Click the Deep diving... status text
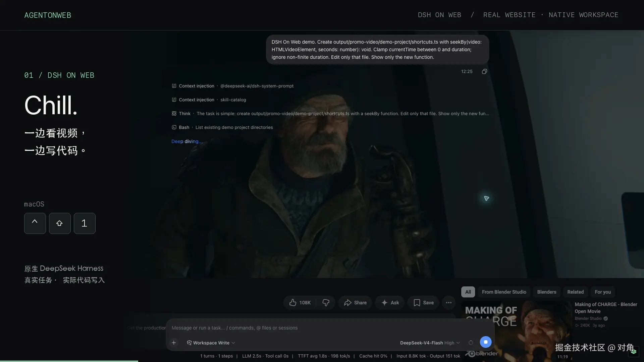 (x=187, y=141)
